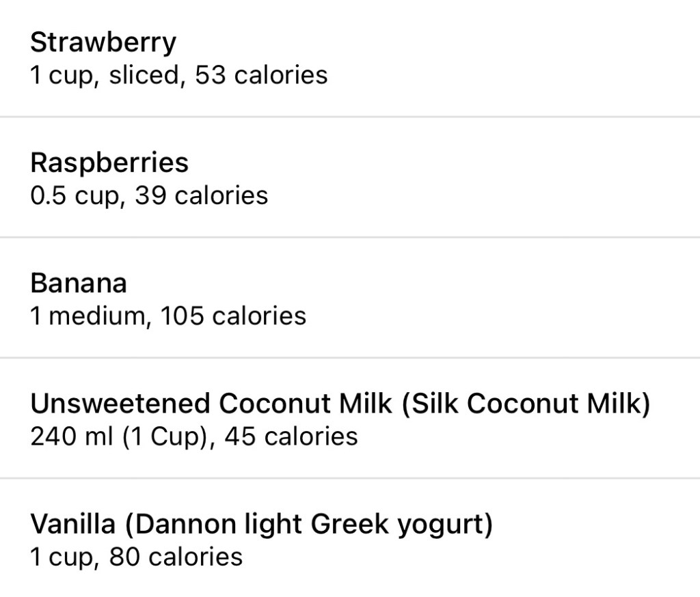700x597 pixels.
Task: Click "1 cup, sliced, 53 calories" serving line
Action: click(x=178, y=75)
